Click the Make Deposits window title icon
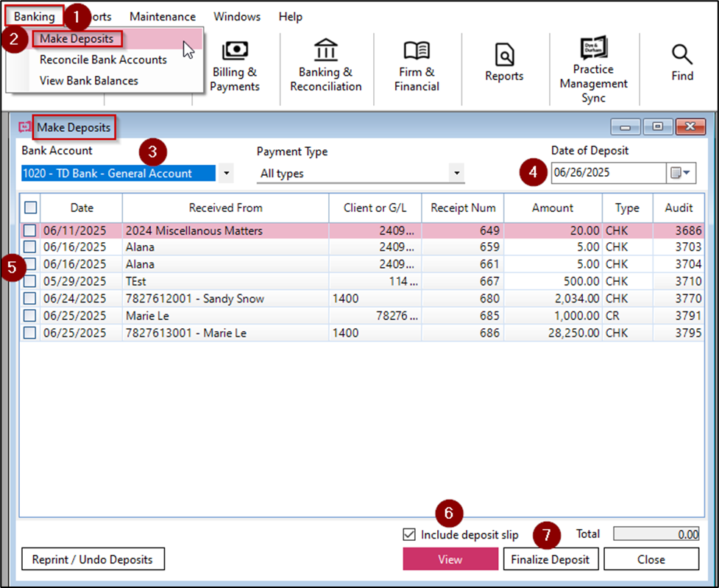This screenshot has width=719, height=588. [x=26, y=127]
